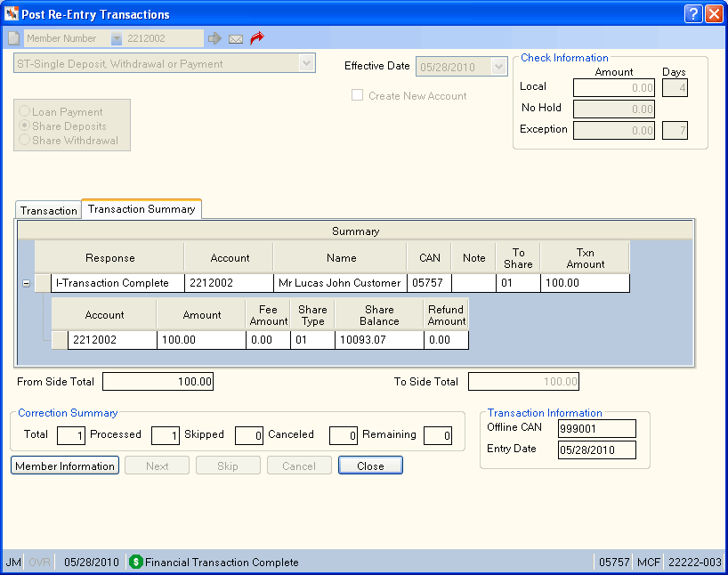
Task: Click the Response column header
Action: coord(109,257)
